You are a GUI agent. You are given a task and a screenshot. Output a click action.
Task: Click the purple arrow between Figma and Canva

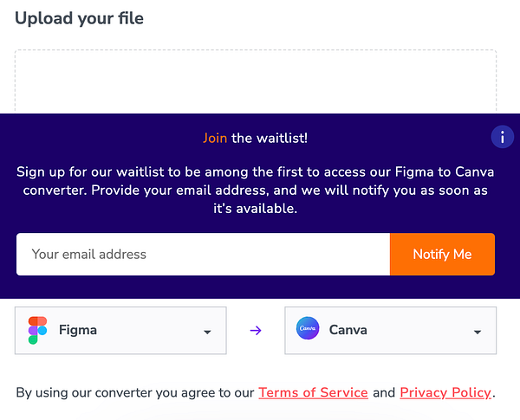click(256, 330)
